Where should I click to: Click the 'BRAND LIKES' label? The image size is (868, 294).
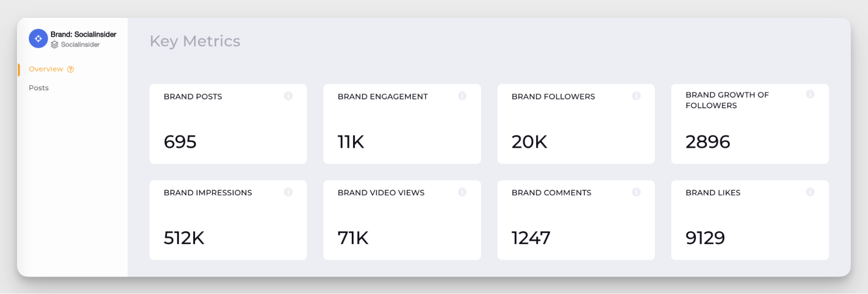tap(713, 193)
